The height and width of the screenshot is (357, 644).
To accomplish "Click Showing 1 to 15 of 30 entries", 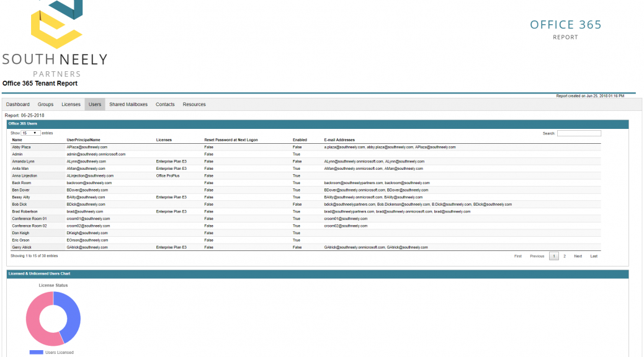I will [x=34, y=255].
